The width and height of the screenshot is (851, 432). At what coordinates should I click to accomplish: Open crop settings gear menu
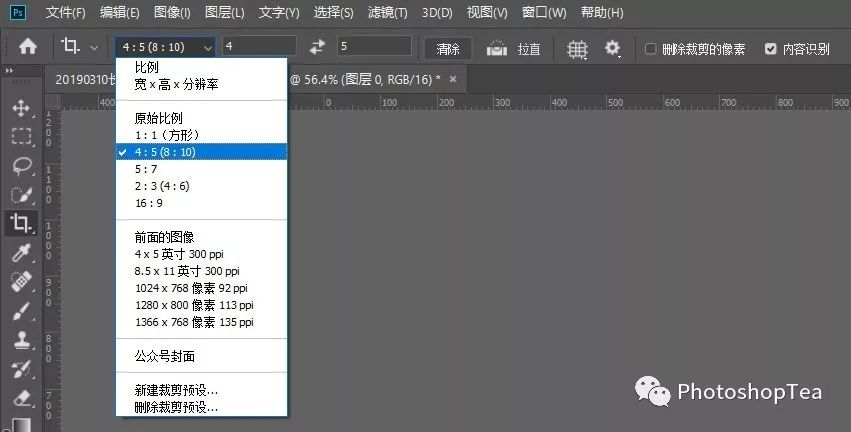click(613, 48)
